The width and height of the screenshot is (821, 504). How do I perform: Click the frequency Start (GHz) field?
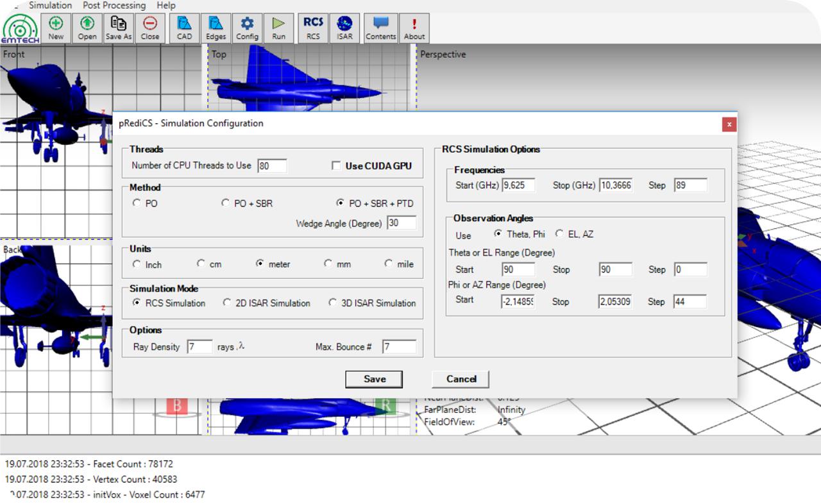point(518,185)
